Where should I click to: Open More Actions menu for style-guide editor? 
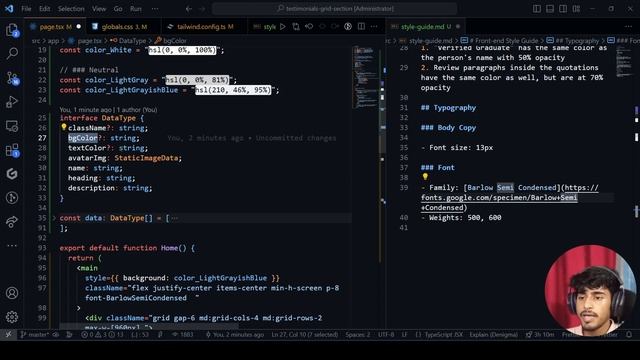628,27
